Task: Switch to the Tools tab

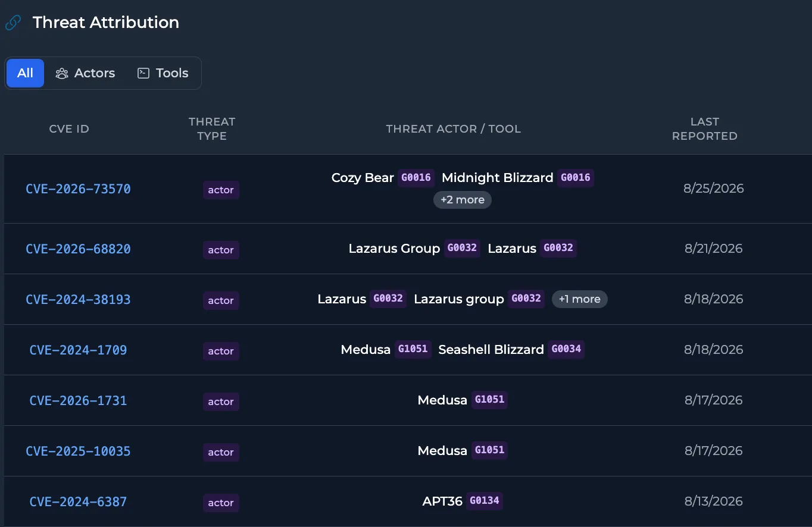Action: point(163,73)
